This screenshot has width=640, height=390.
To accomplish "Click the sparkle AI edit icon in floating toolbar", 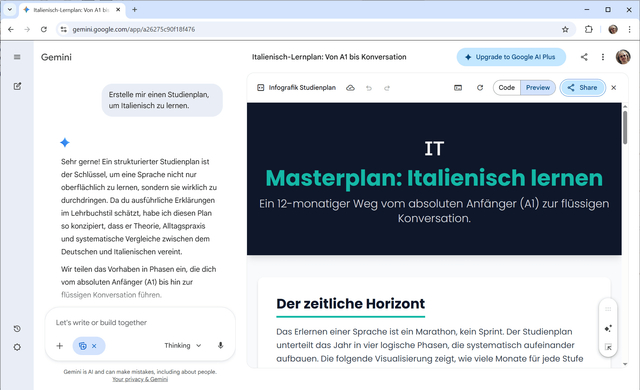I will 608,328.
